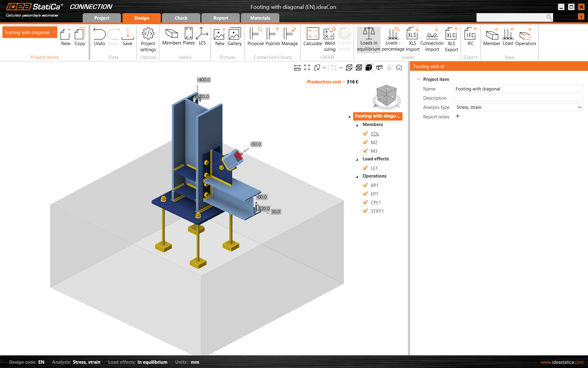Open the Connection Import tool

[432, 38]
